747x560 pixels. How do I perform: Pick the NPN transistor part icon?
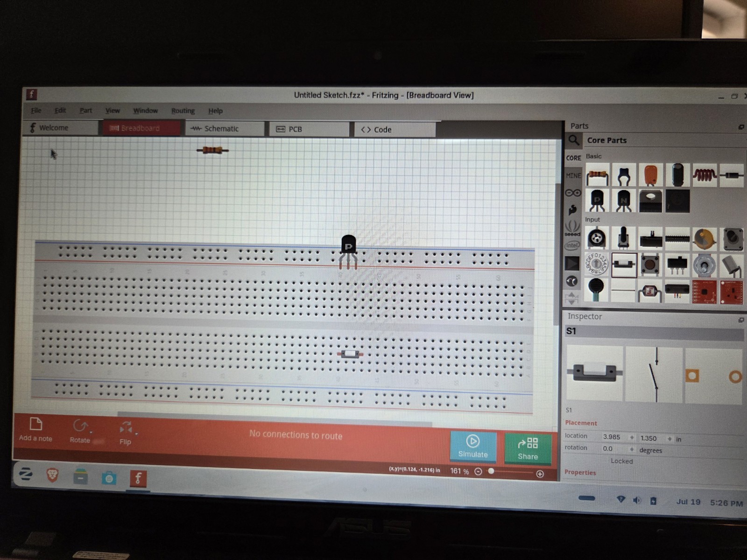point(624,201)
